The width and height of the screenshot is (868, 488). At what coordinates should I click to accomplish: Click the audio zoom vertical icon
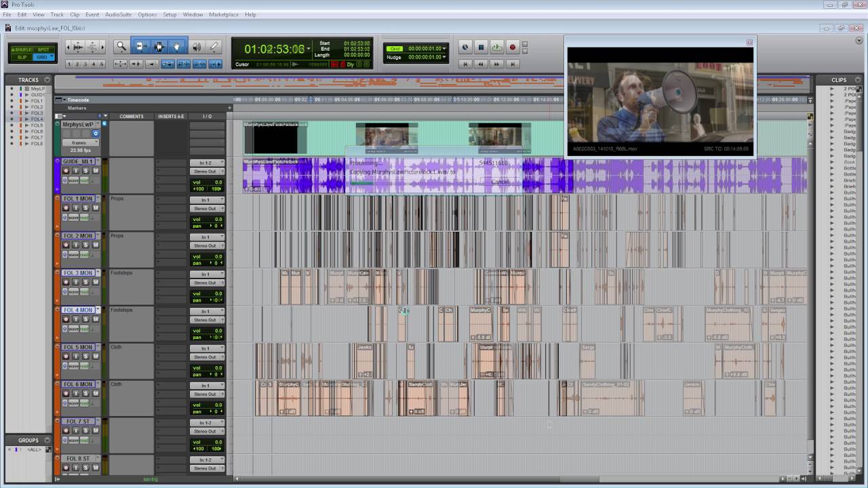[x=93, y=47]
